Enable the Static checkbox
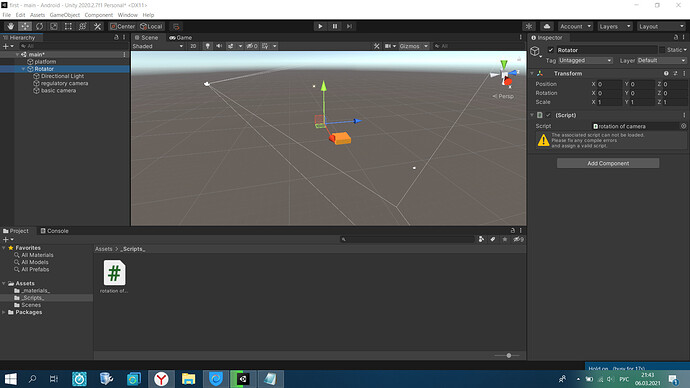 (x=661, y=50)
